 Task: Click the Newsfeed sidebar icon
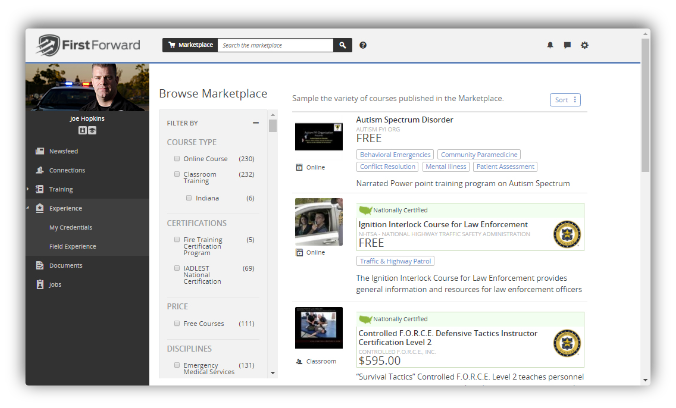click(x=40, y=151)
